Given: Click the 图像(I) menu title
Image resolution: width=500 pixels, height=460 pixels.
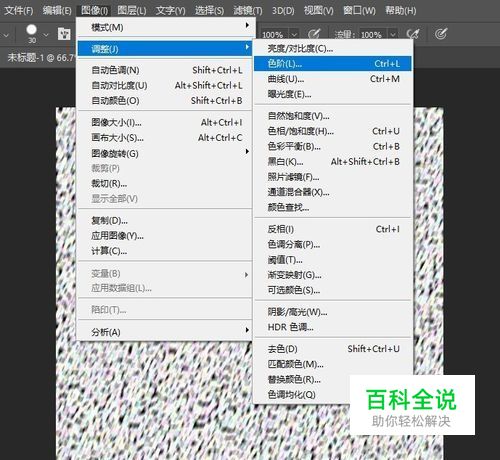Looking at the screenshot, I should (95, 11).
